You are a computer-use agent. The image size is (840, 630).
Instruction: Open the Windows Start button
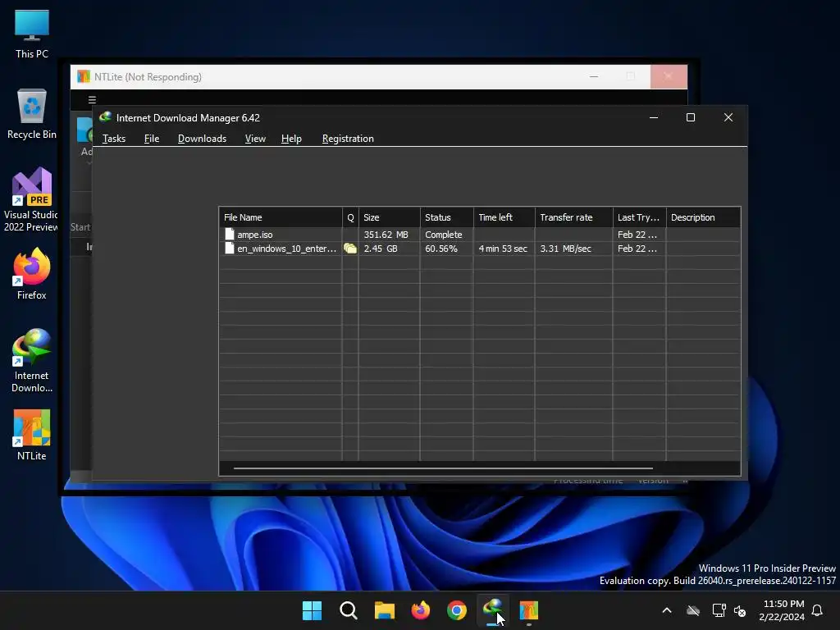click(312, 610)
